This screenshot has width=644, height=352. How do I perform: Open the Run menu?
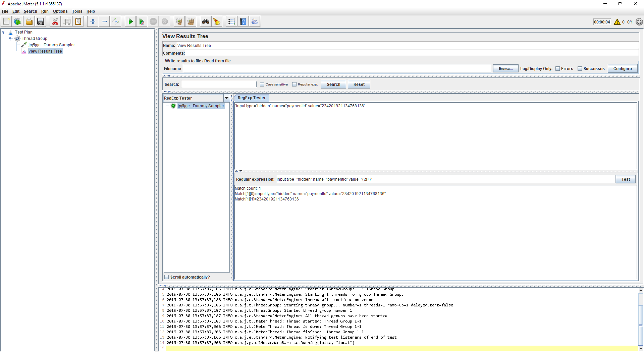click(x=45, y=11)
